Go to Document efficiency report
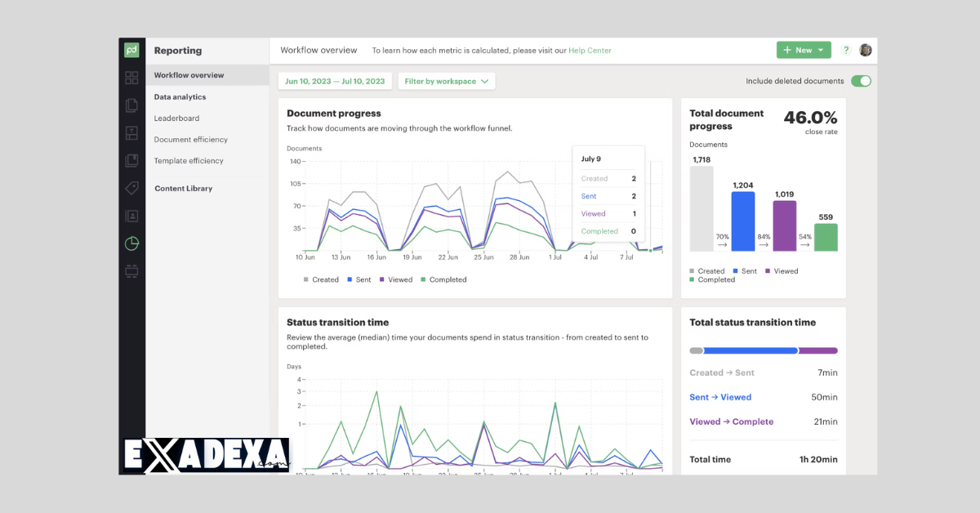 tap(190, 140)
